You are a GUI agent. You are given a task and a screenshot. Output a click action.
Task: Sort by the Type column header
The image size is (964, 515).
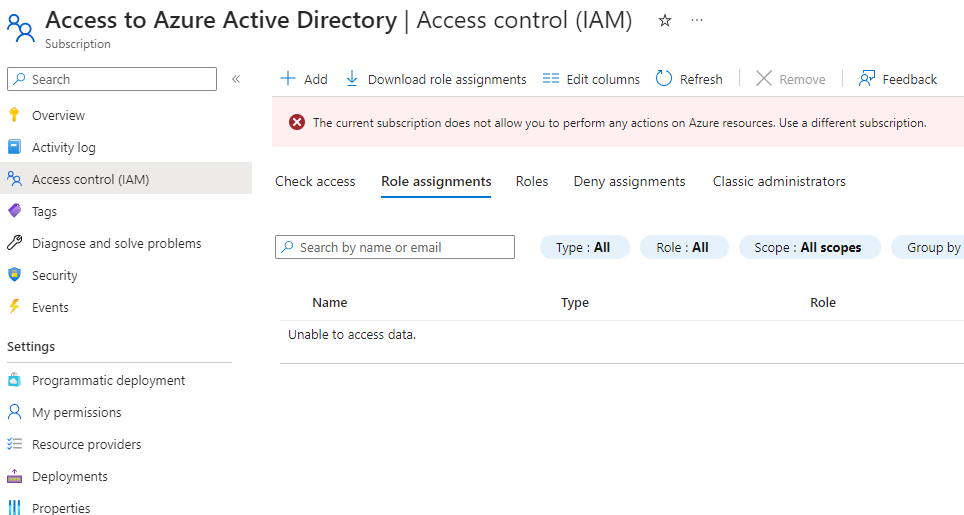click(x=575, y=302)
